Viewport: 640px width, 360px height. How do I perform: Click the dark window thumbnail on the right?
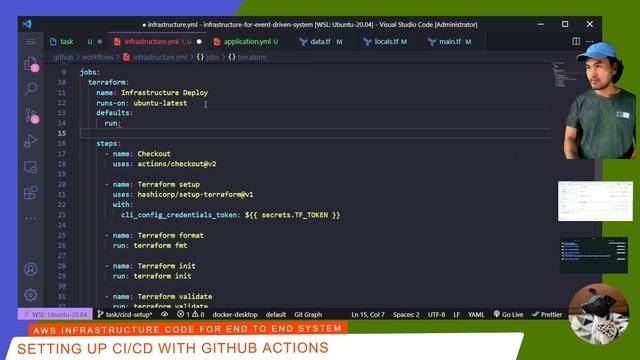coord(594,255)
